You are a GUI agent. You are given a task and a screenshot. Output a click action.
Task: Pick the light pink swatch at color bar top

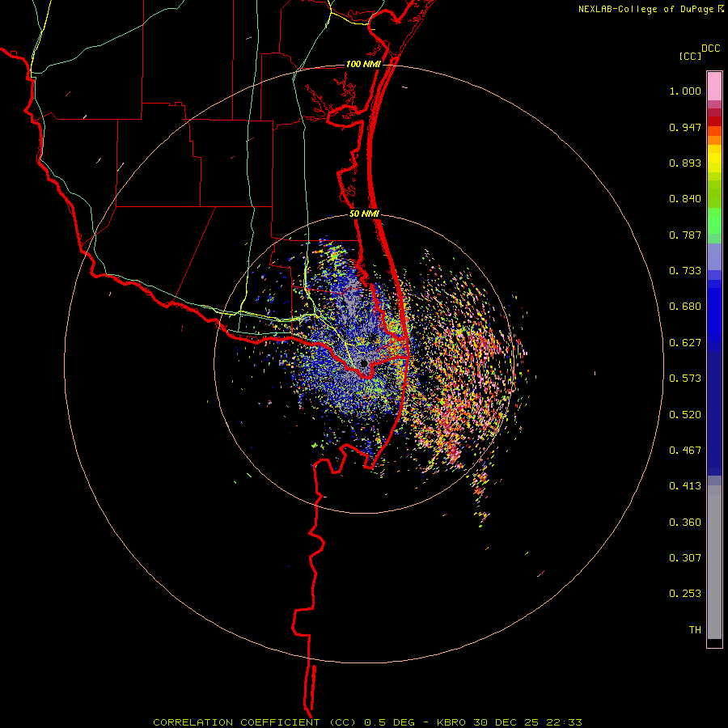tap(714, 87)
